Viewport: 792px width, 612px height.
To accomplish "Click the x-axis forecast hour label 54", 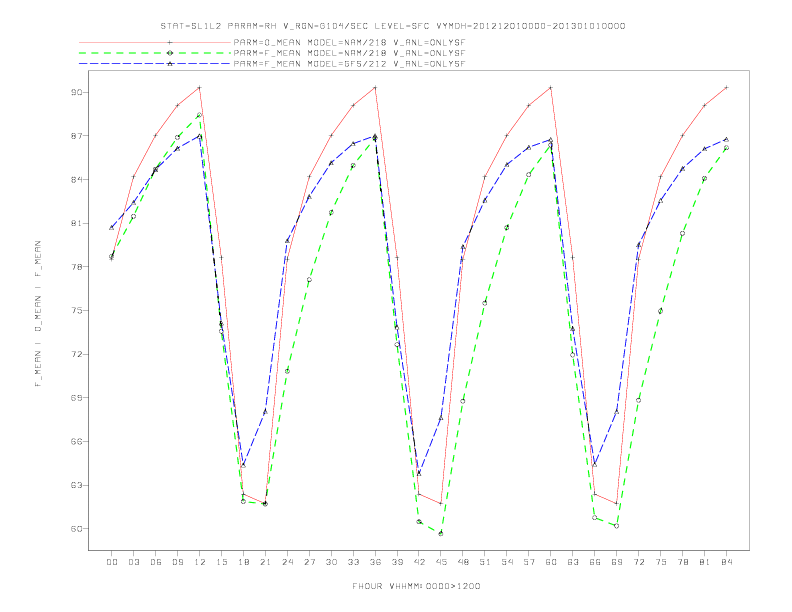I will (x=507, y=562).
